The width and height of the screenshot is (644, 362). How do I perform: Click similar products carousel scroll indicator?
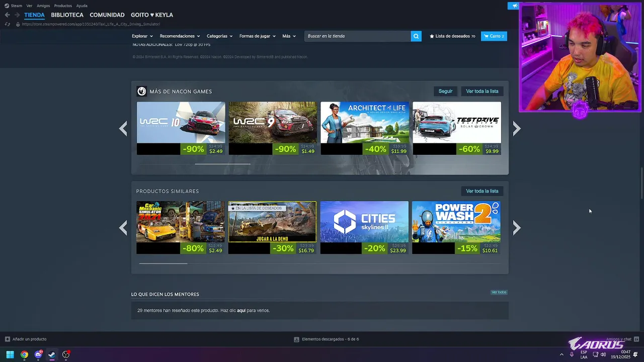coord(163,263)
